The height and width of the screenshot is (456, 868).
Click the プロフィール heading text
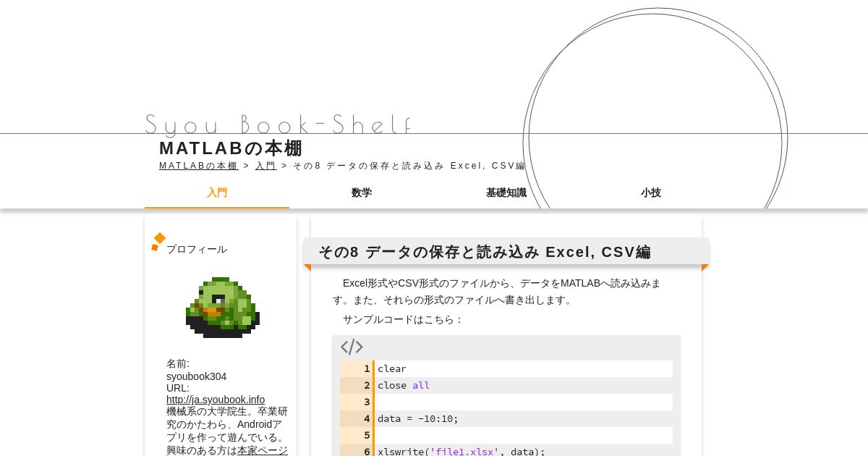[x=197, y=249]
